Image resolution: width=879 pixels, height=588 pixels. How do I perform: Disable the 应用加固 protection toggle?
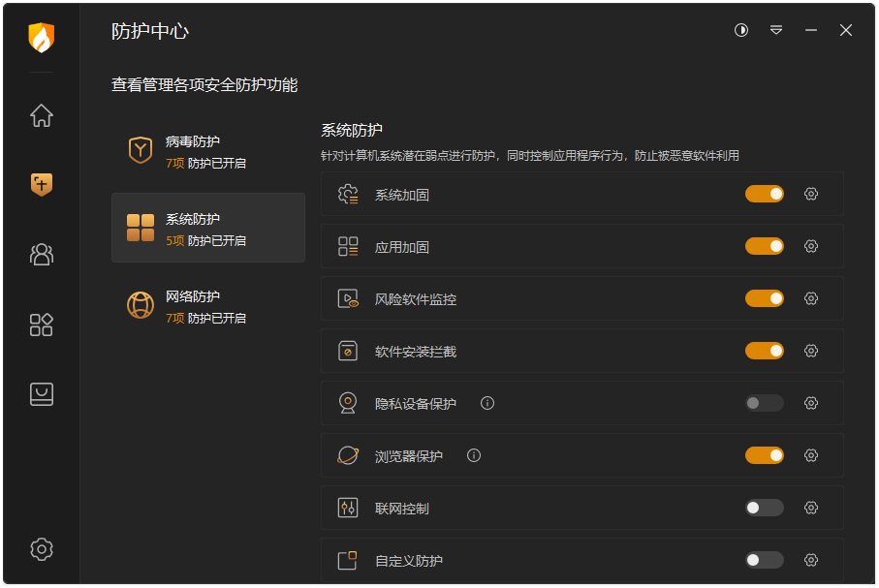click(x=765, y=246)
